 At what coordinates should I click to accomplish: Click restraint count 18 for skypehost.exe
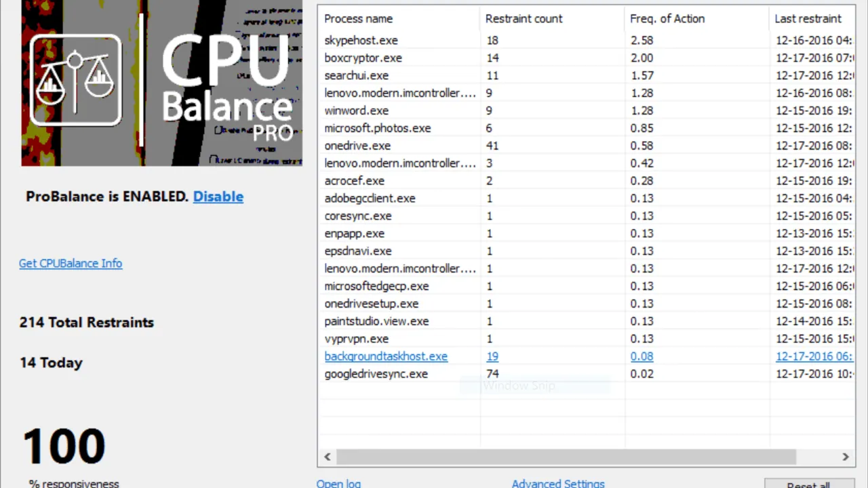(x=492, y=41)
